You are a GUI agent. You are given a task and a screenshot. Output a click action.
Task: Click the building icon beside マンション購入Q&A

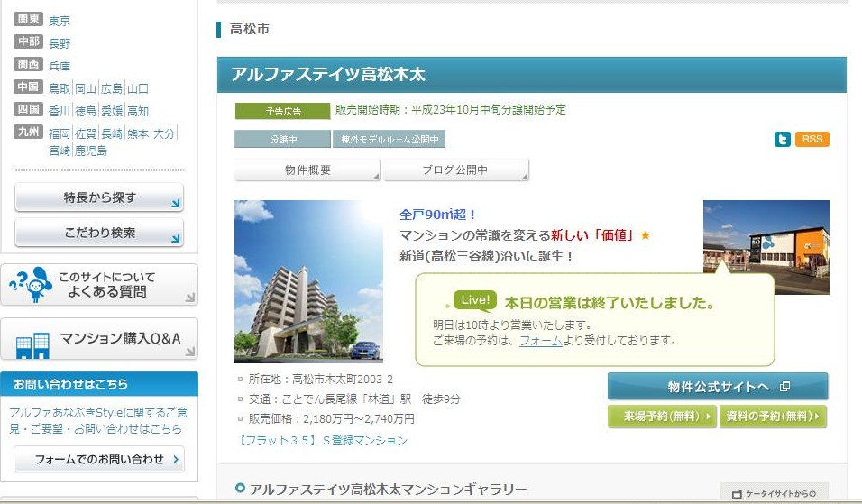pos(32,344)
